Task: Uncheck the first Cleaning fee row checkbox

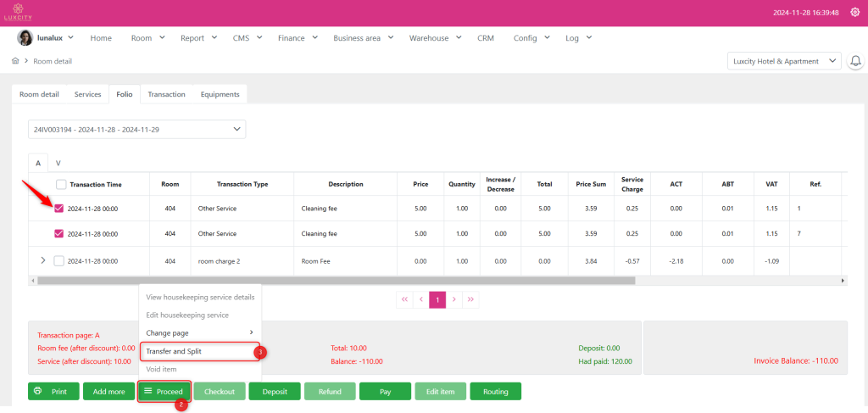Action: [x=58, y=208]
